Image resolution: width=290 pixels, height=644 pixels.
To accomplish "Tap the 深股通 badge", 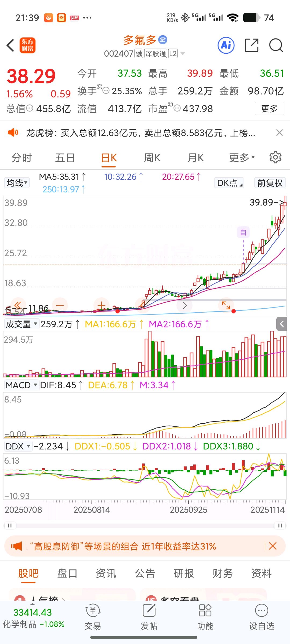I will (156, 54).
